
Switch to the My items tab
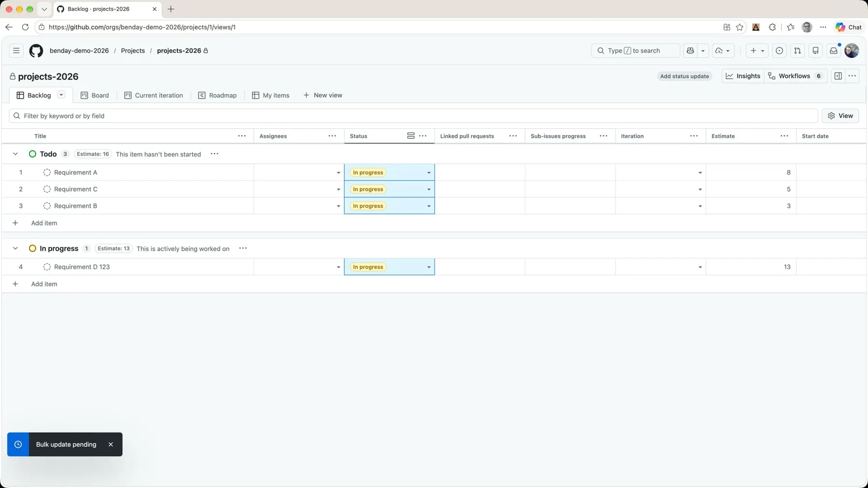coord(271,95)
